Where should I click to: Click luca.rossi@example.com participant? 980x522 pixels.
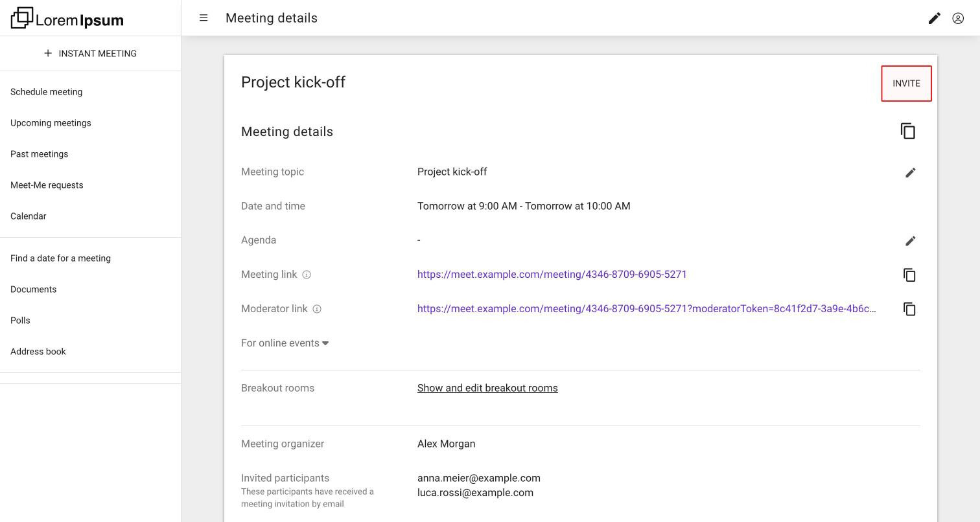(x=475, y=493)
